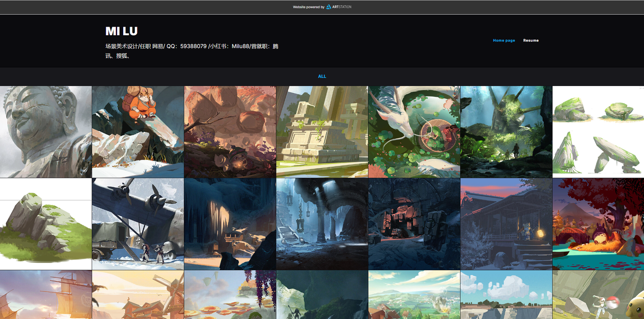Open the stone Buddha statue artwork
Image resolution: width=644 pixels, height=319 pixels.
[x=46, y=132]
